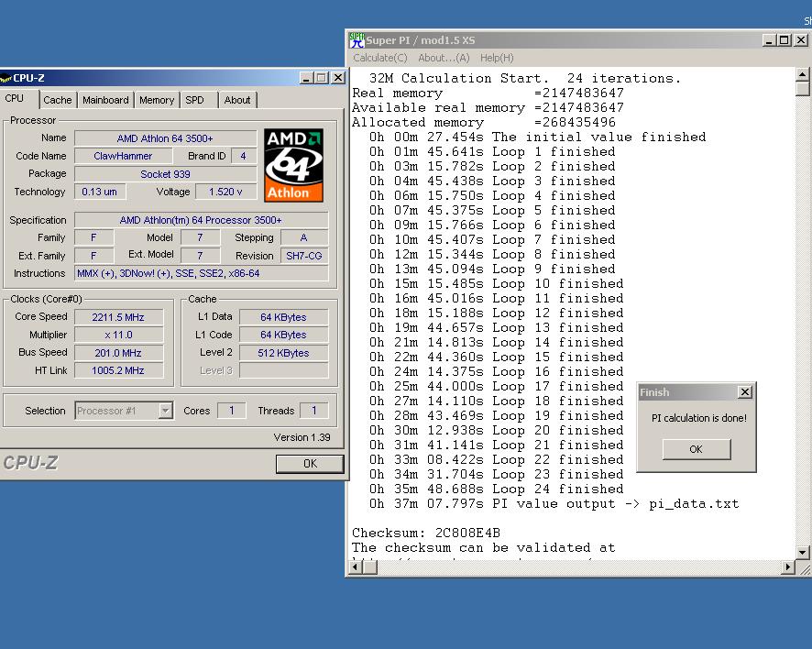
Task: Click the Super PI vertical scroll up arrow
Action: [802, 74]
